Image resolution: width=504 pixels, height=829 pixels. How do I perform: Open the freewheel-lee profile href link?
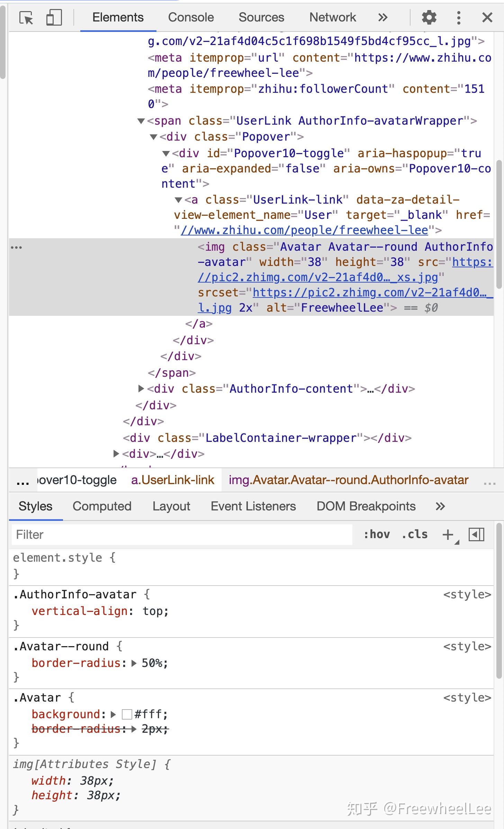tap(305, 230)
